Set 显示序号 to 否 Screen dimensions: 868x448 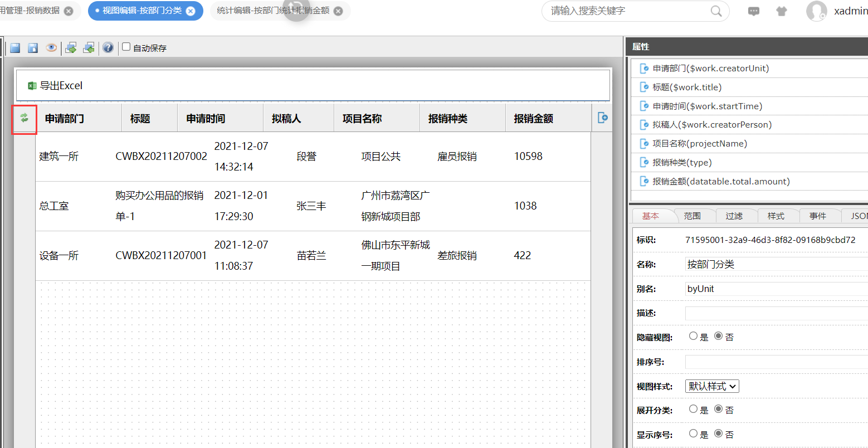coord(718,434)
